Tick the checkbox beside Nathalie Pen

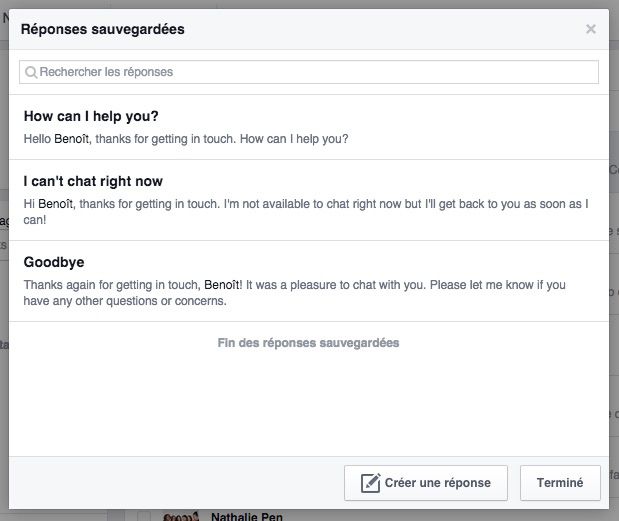tap(144, 517)
